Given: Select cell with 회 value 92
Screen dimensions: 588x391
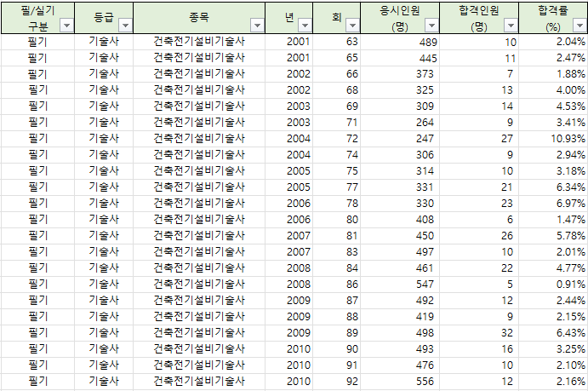Looking at the screenshot, I should pos(337,382).
